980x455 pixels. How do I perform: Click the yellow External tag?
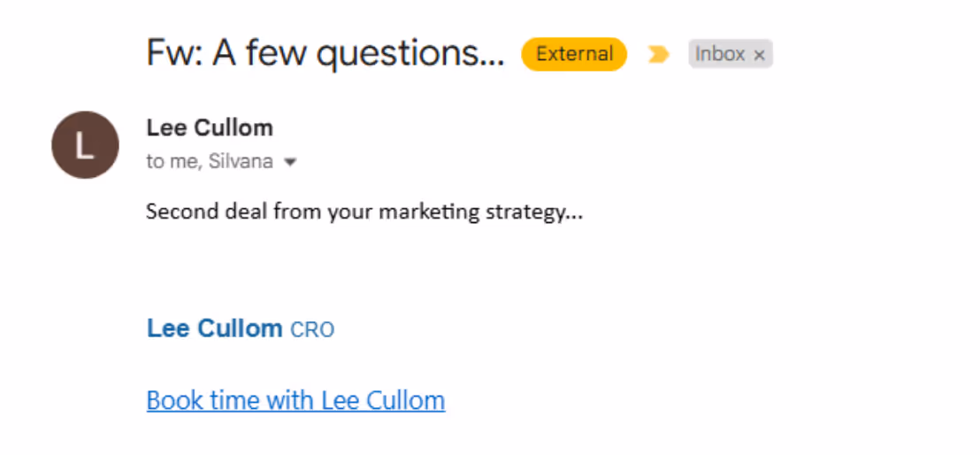pyautogui.click(x=574, y=54)
